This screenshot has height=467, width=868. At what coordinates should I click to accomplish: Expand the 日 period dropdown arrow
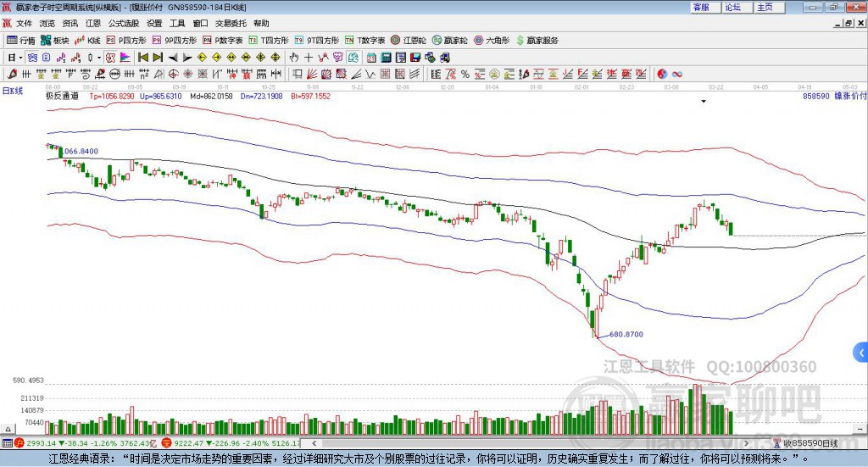pos(21,58)
